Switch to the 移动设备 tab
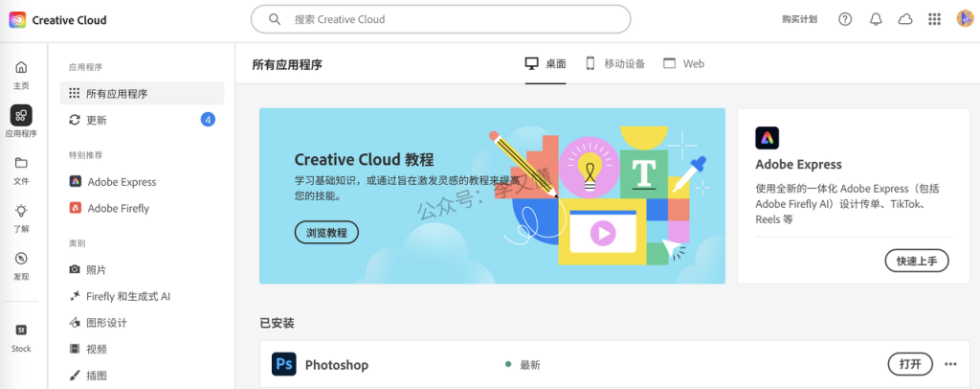Viewport: 980px width, 389px height. click(x=615, y=64)
